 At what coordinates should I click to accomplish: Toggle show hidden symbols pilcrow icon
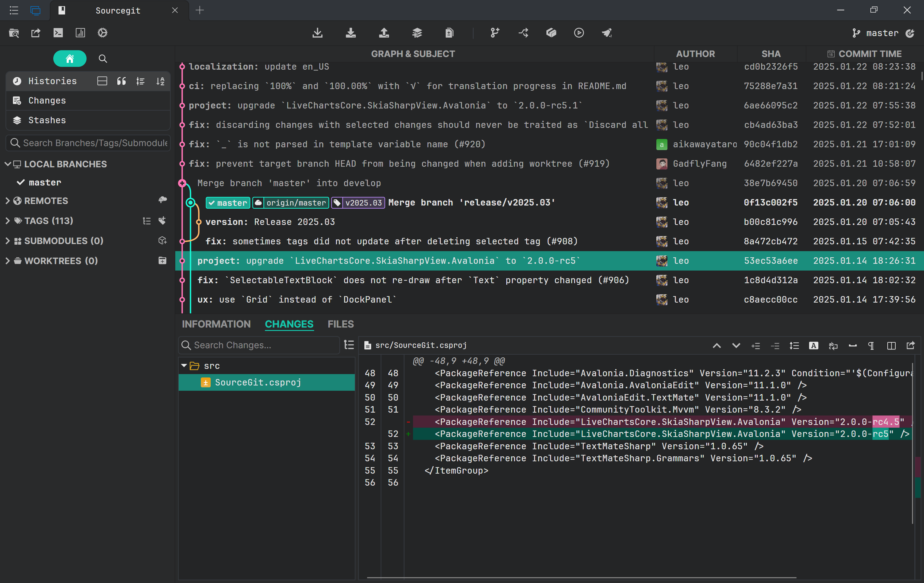point(871,346)
